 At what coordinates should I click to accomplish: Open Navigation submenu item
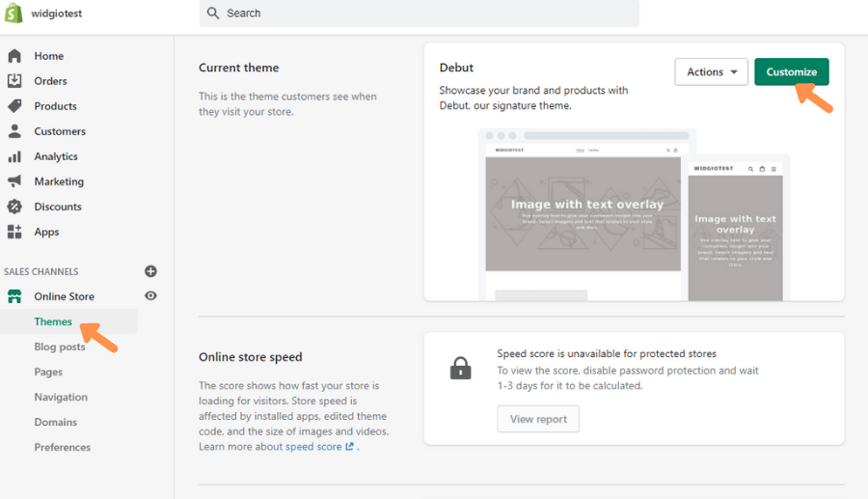coord(61,397)
